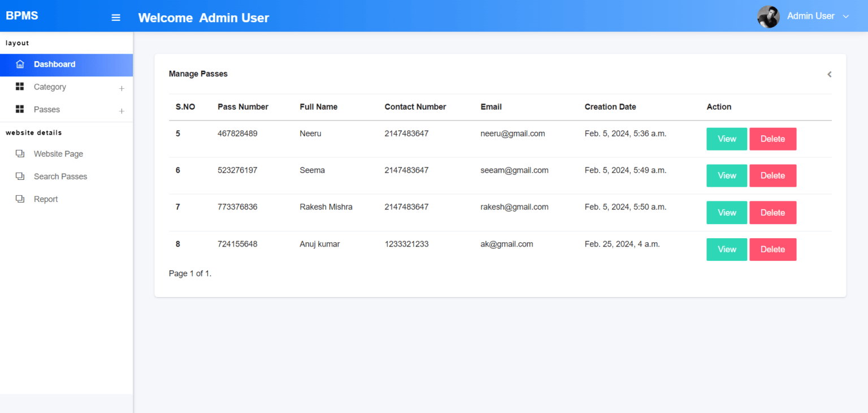View the pass for Anuj kumar

pos(726,249)
